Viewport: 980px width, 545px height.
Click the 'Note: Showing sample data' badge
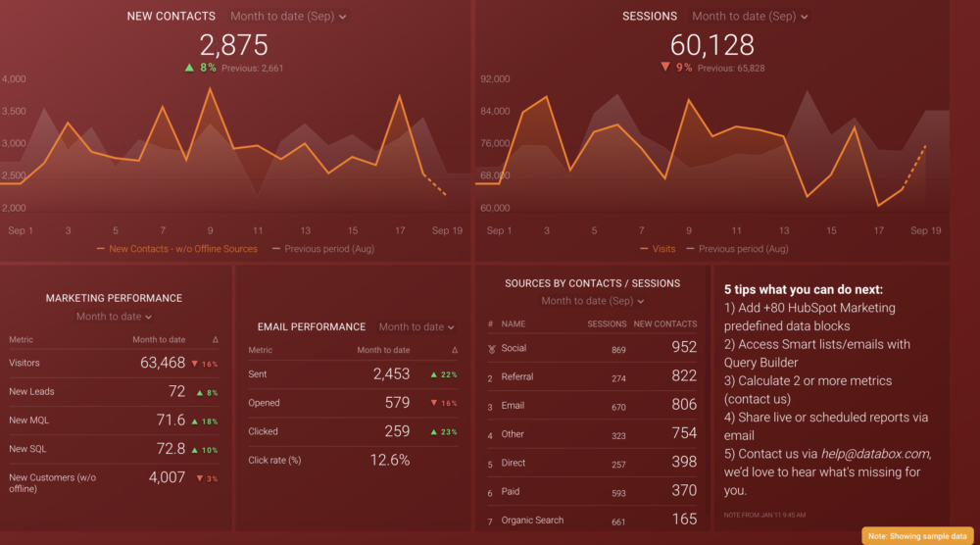point(918,536)
